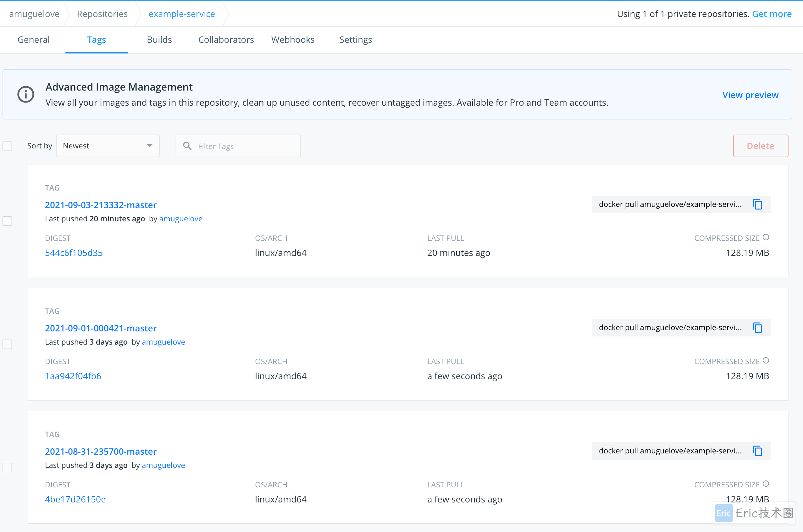Click amuguelove pusher link on 2021-09-01-000421-master
The height and width of the screenshot is (532, 803).
coord(163,342)
